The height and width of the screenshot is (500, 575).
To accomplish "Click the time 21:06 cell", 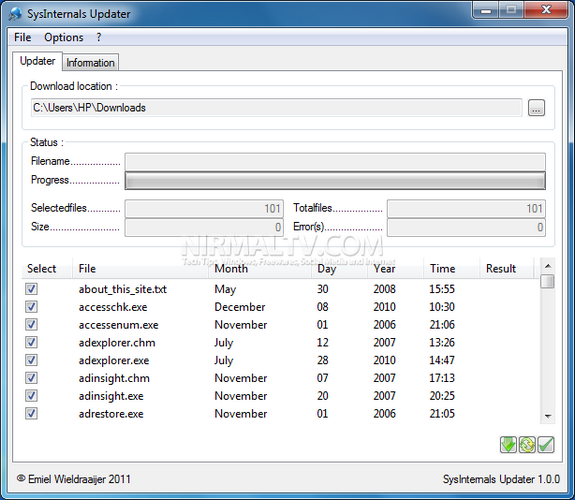I will [442, 325].
